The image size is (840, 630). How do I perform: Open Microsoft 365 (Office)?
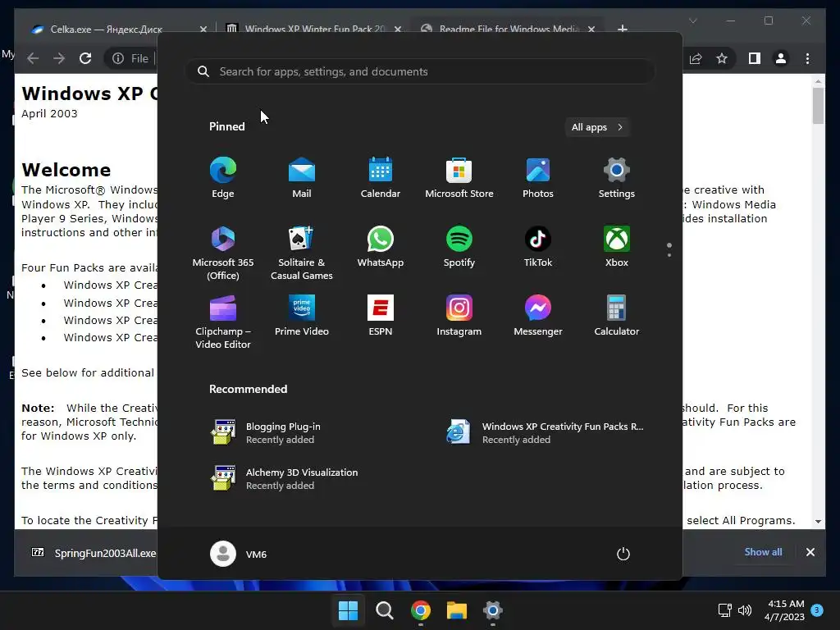(223, 253)
